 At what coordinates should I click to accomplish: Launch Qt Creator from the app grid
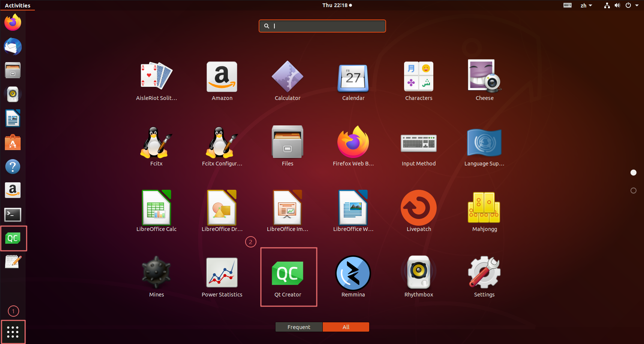[288, 276]
